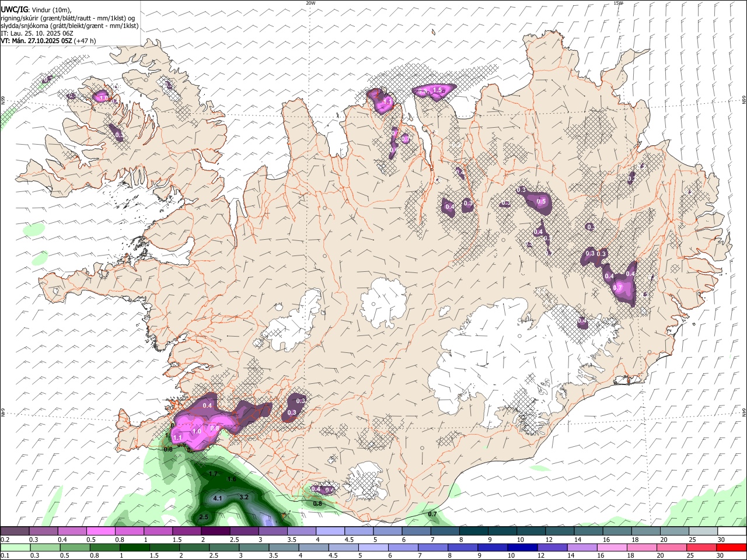The width and height of the screenshot is (747, 560).
Task: Click the initial time line 'IT: Lau. 25. 10. 2025 06Z'
Action: [37, 33]
